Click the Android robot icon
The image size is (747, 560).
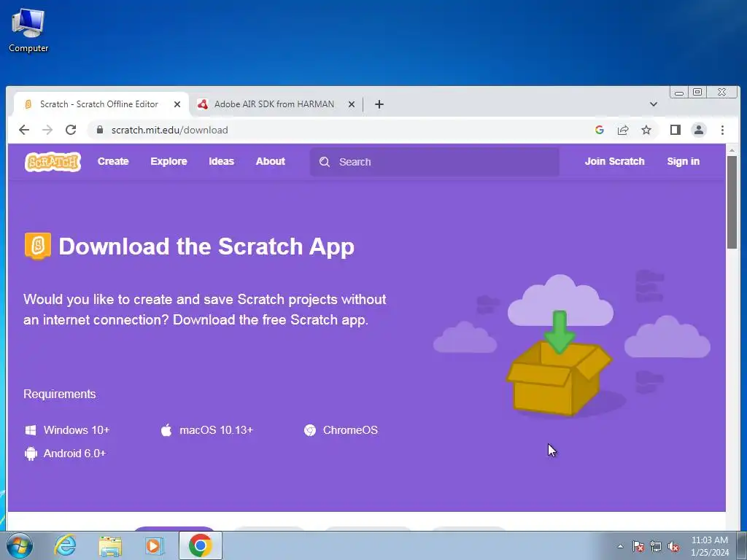point(31,454)
